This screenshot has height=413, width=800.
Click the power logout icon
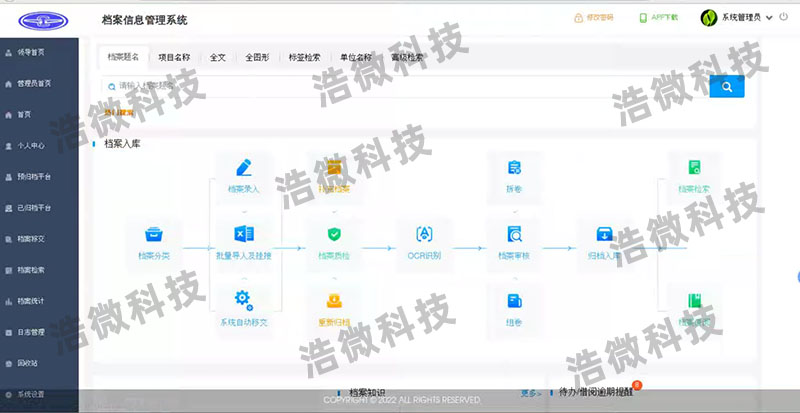click(784, 17)
